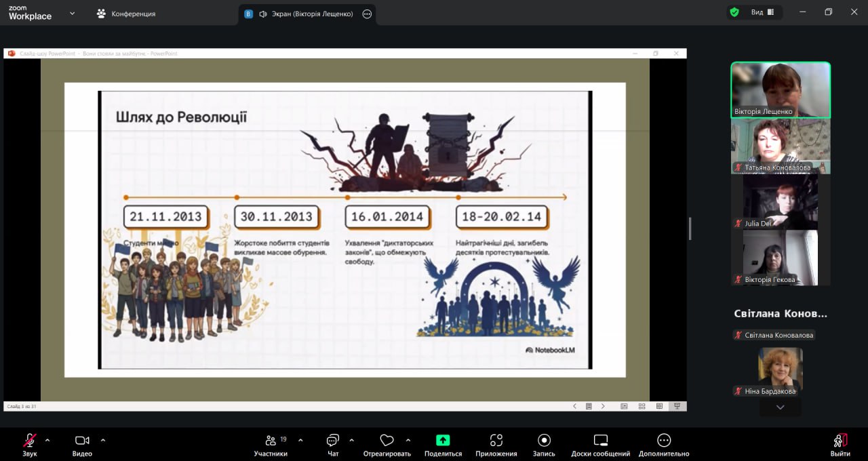The width and height of the screenshot is (868, 461).
Task: Expand video options arrow next to Видео
Action: coord(103,440)
